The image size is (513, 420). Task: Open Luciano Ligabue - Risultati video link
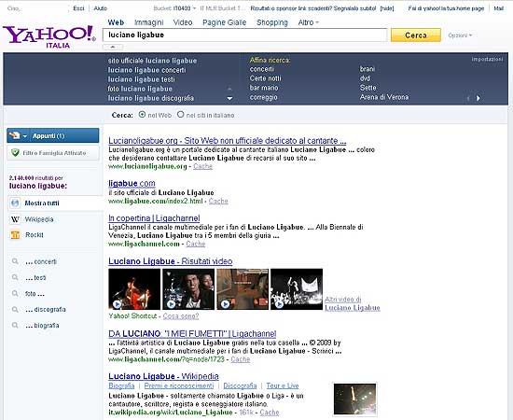[171, 261]
